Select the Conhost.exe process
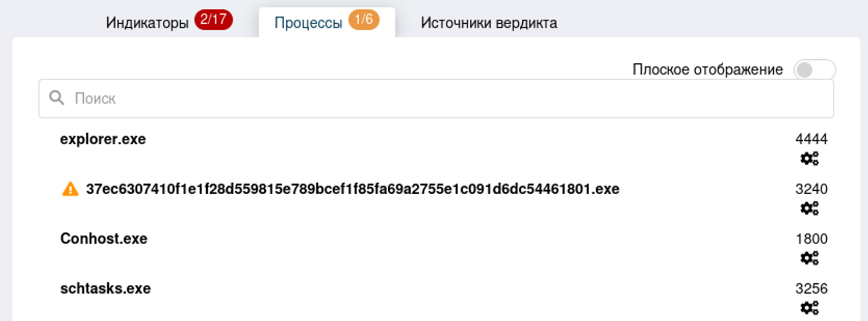Image resolution: width=868 pixels, height=321 pixels. coord(104,239)
